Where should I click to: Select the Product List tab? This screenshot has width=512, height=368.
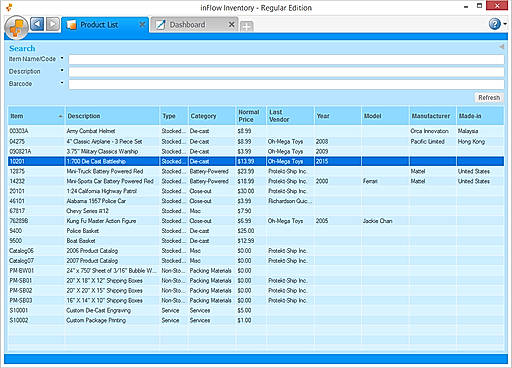click(x=105, y=25)
